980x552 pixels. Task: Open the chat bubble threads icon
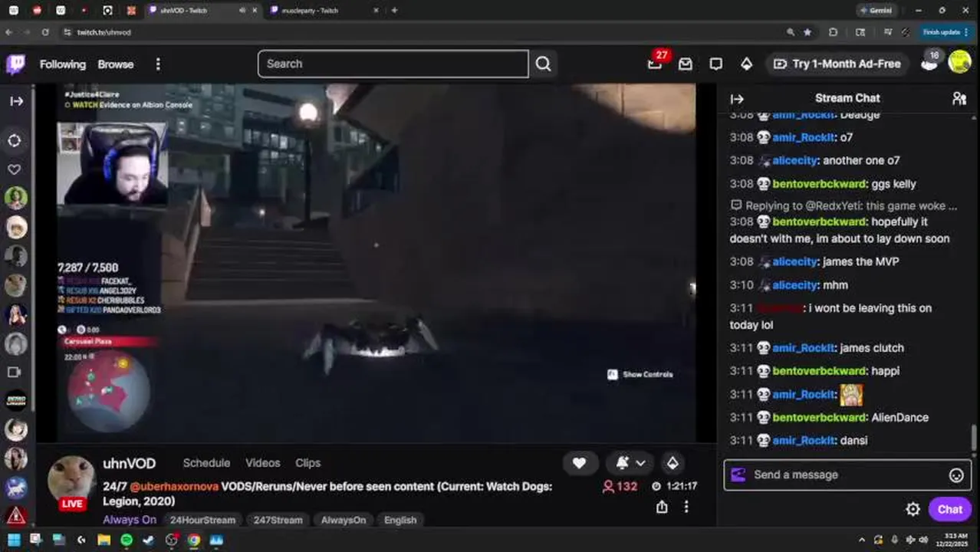tap(715, 64)
